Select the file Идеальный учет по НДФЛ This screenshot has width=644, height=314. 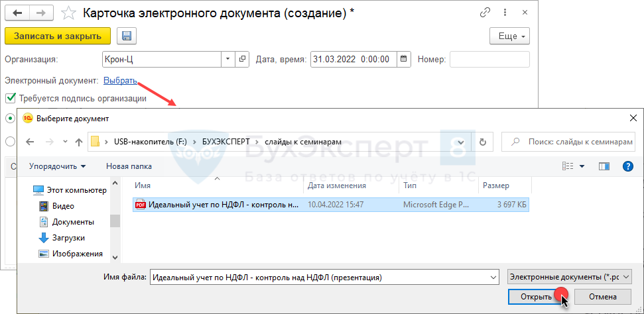pos(223,205)
